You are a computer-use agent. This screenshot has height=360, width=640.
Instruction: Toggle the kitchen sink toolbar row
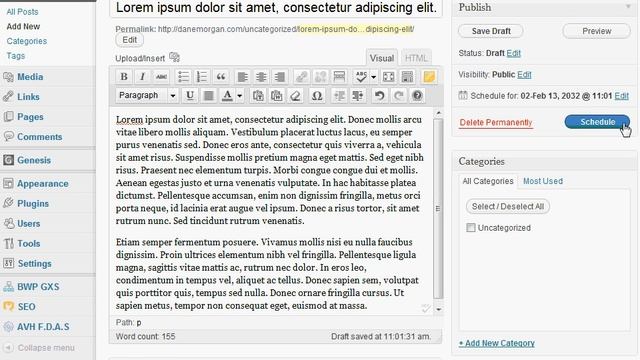(x=407, y=76)
